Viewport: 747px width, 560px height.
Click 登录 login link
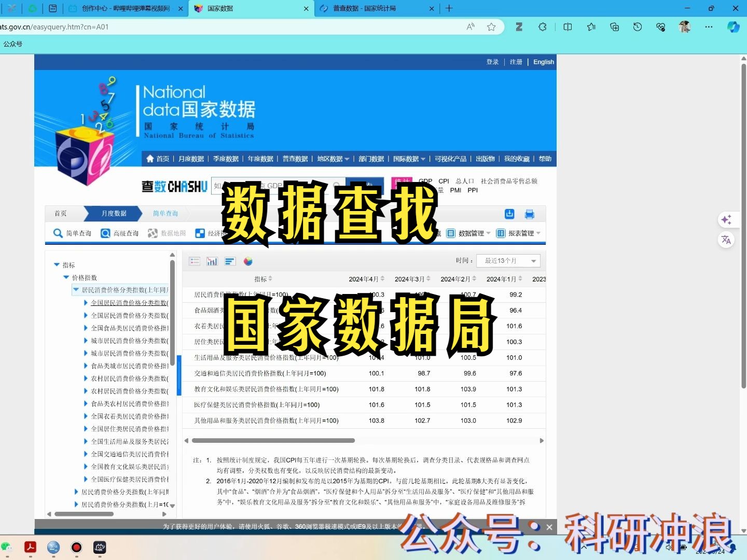coord(492,62)
